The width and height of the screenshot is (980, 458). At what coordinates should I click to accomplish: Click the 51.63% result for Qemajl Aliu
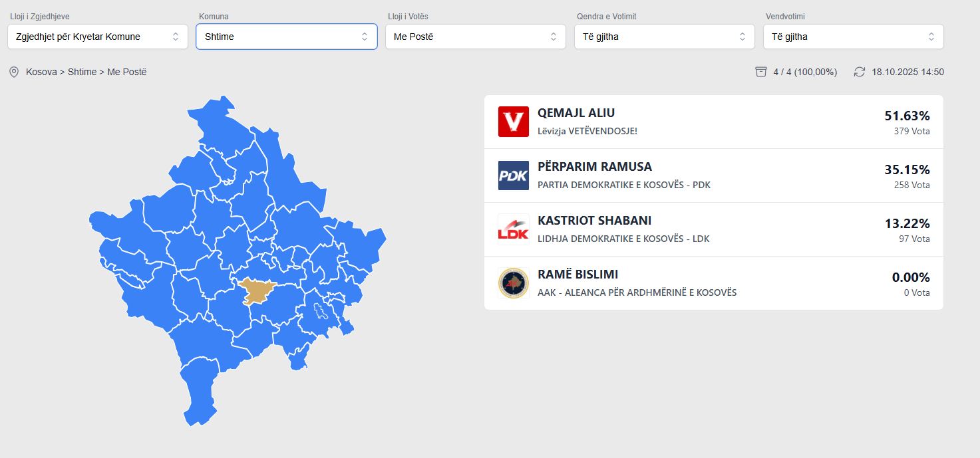[907, 116]
